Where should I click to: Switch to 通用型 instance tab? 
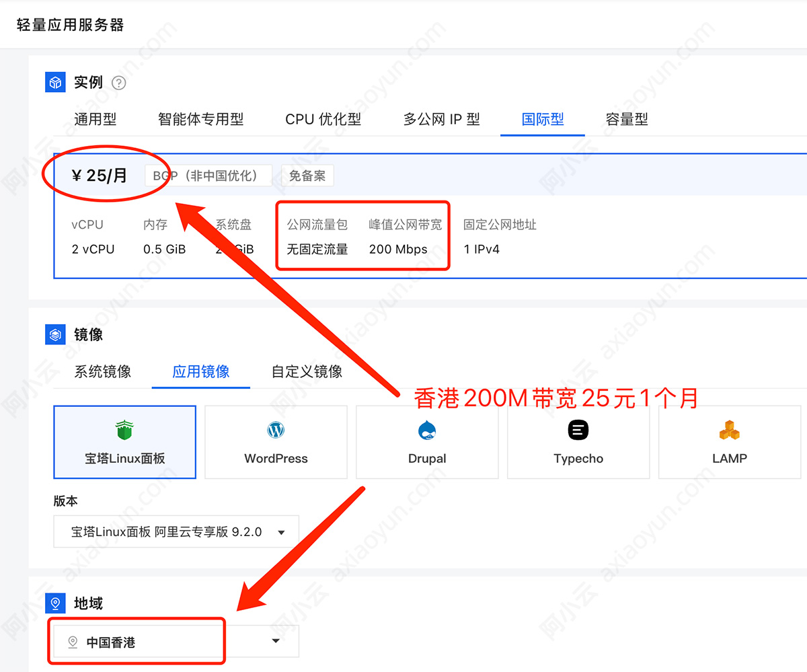(95, 120)
